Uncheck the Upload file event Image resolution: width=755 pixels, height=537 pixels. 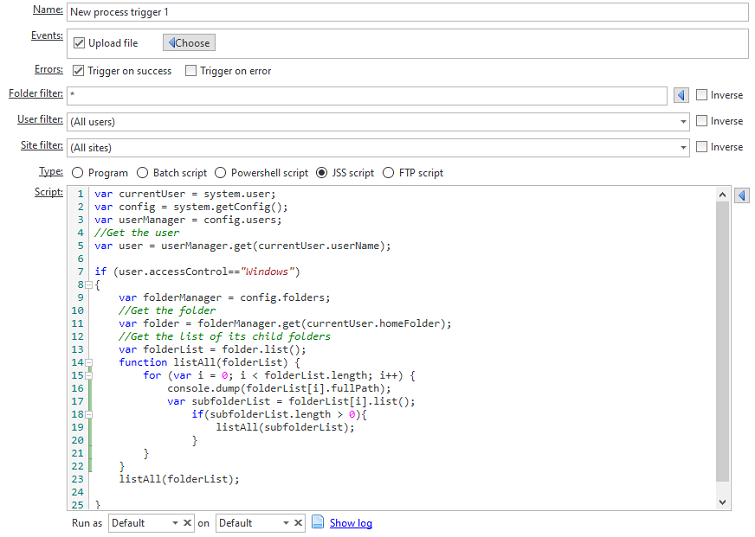point(79,43)
